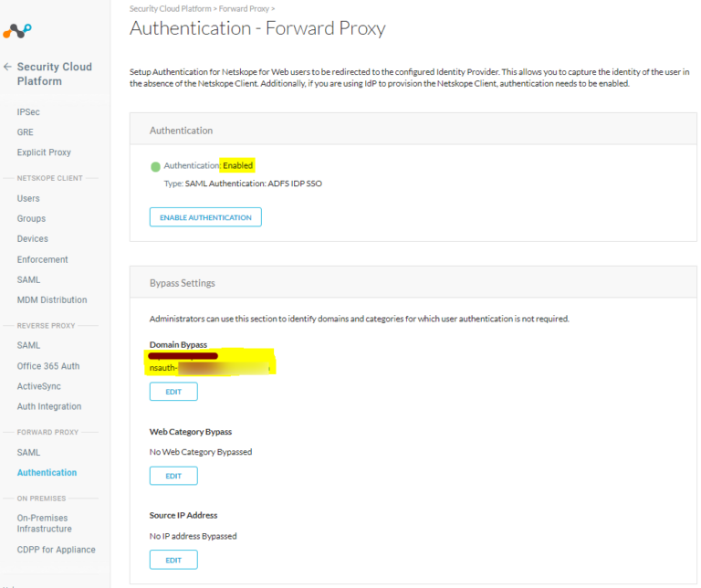Click 'SAML Authentication: ADFS IDP SSO' type text
The height and width of the screenshot is (588, 701).
254,184
